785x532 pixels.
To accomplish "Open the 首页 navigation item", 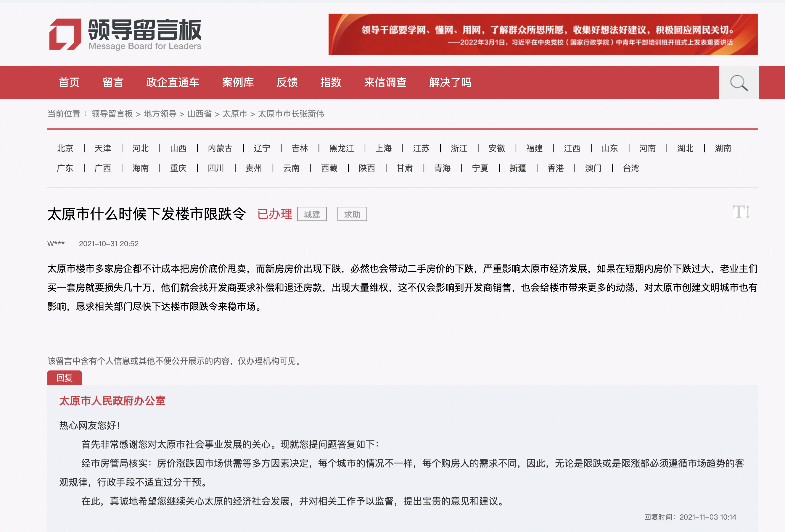I will point(69,82).
